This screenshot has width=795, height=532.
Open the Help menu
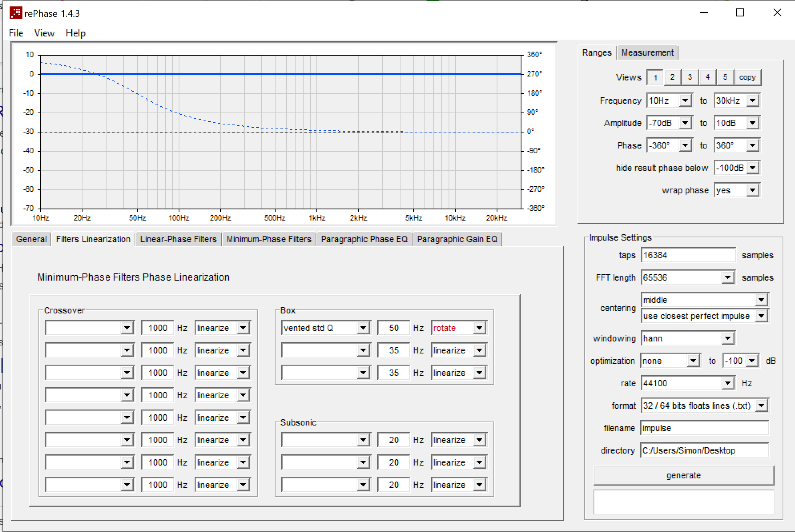tap(76, 33)
